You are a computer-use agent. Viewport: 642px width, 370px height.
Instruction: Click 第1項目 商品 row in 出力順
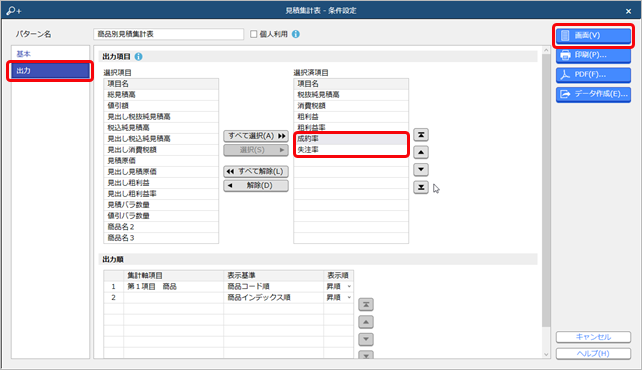coord(228,287)
